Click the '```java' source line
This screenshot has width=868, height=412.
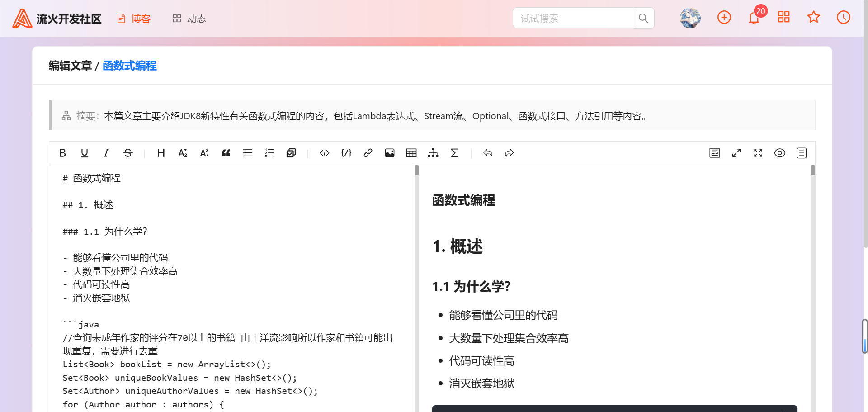[81, 324]
